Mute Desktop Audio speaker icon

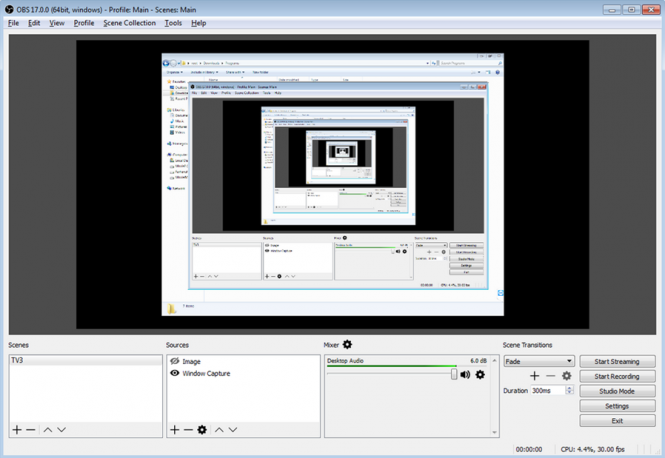click(x=465, y=375)
